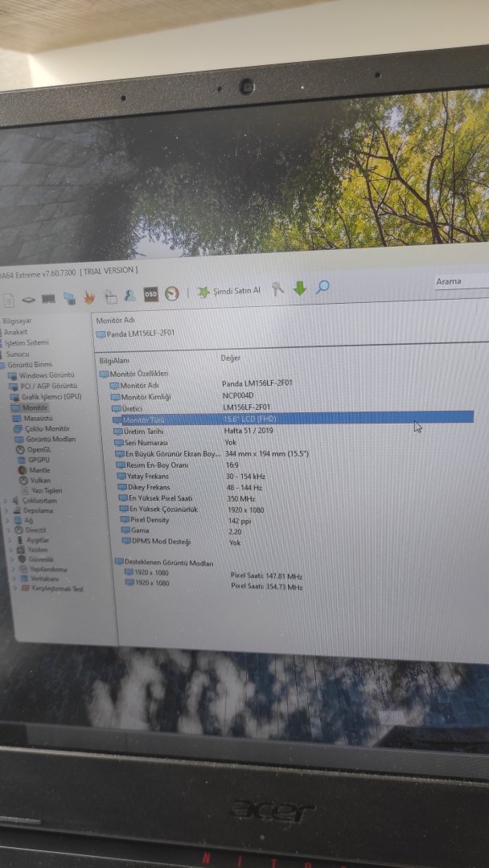Click the Arama search field
The width and height of the screenshot is (489, 868).
461,281
